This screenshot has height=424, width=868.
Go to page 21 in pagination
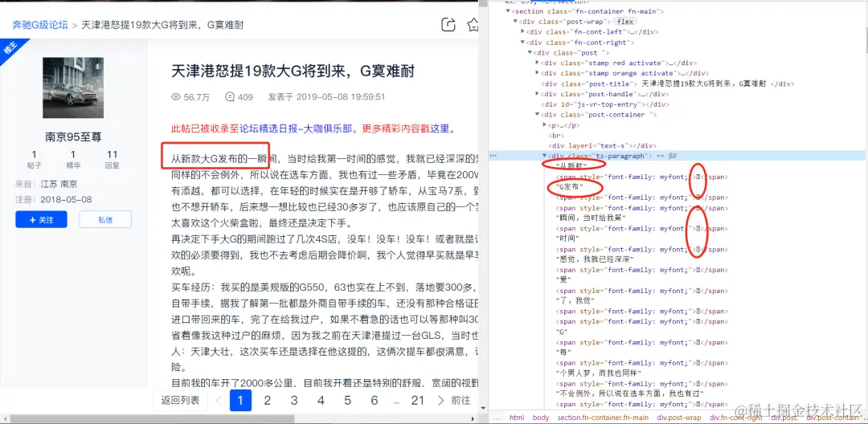417,400
